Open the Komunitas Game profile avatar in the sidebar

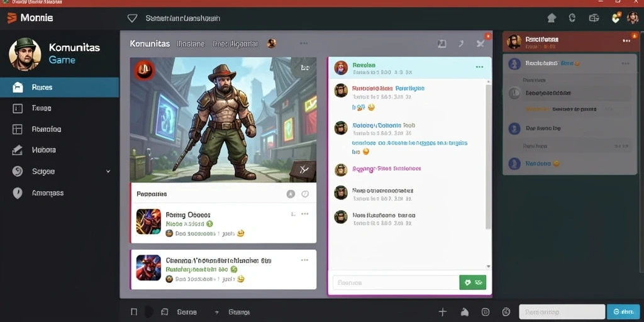coord(25,54)
